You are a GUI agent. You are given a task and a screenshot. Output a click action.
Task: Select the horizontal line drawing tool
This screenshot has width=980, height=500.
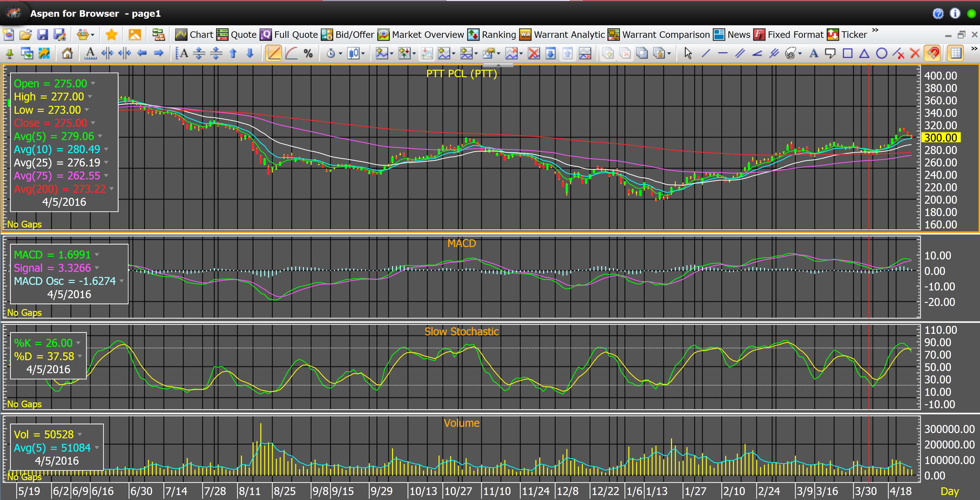click(722, 53)
